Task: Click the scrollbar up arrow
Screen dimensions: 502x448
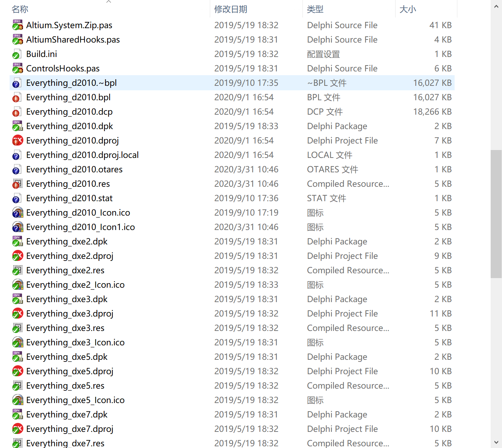Action: coord(496,6)
